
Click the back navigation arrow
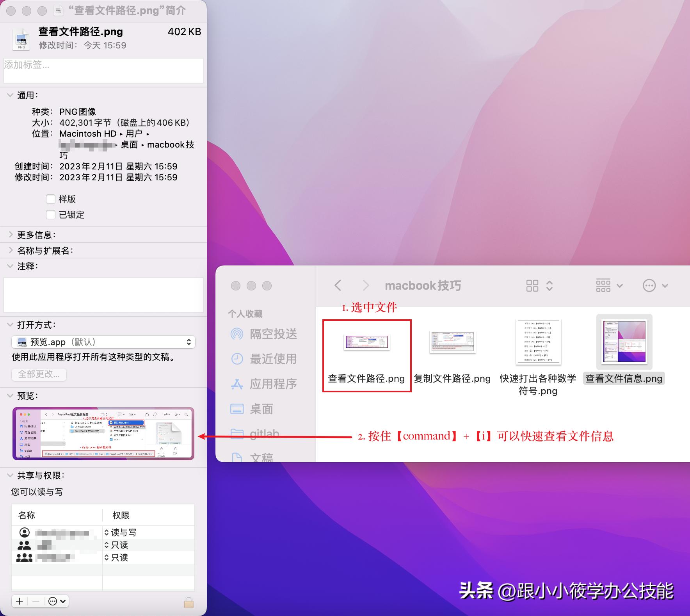click(x=337, y=286)
